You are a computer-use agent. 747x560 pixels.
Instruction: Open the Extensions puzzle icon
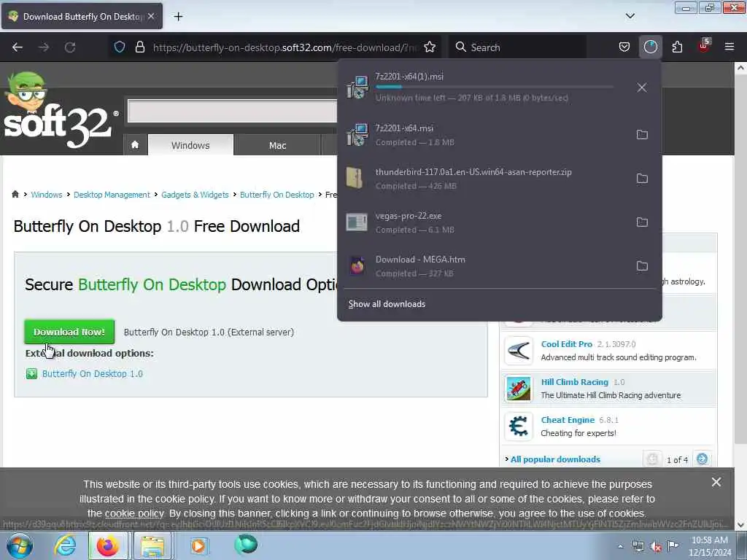pyautogui.click(x=677, y=47)
